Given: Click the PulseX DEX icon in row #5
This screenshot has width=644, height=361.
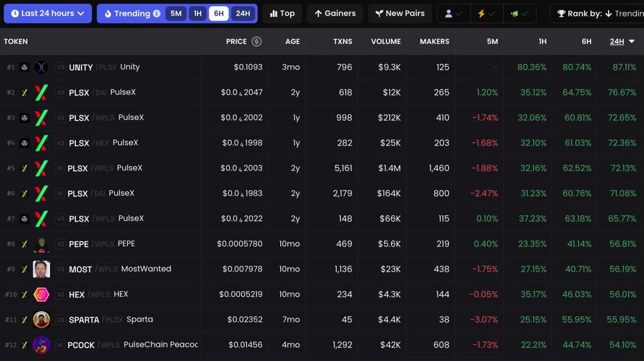Looking at the screenshot, I should [24, 168].
